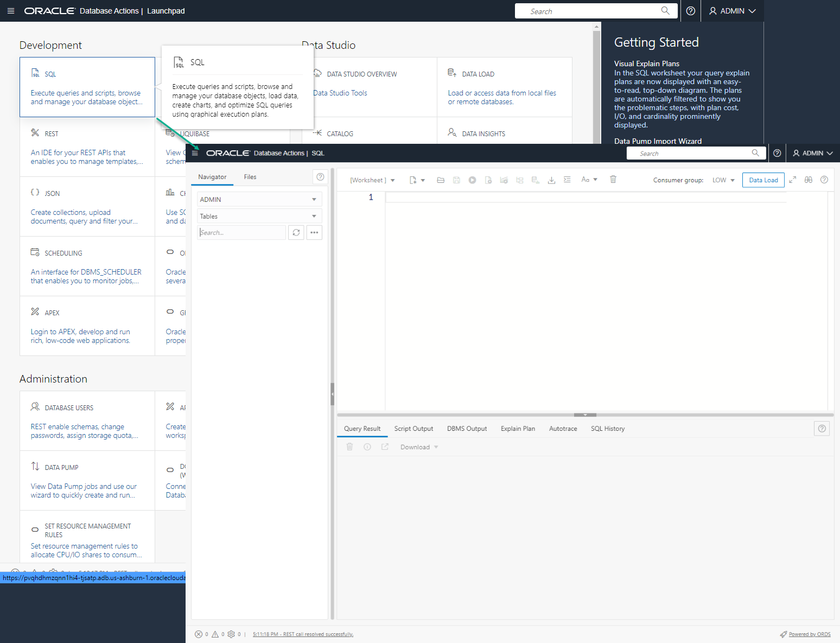Switch to the Navigator tab
Viewport: 840px width, 643px height.
click(212, 177)
